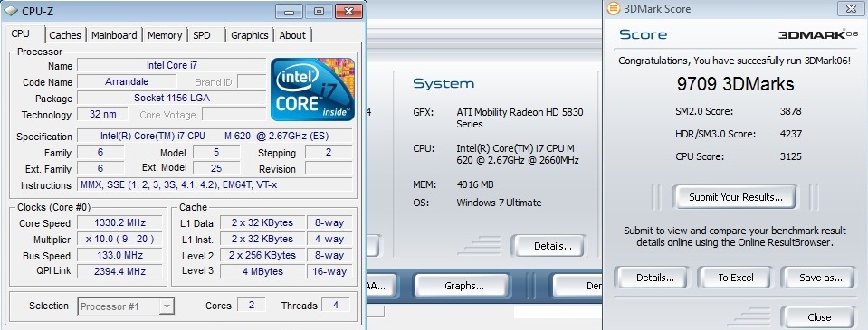This screenshot has width=868, height=330.
Task: Click the Close button in 3DMark Score
Action: (819, 317)
